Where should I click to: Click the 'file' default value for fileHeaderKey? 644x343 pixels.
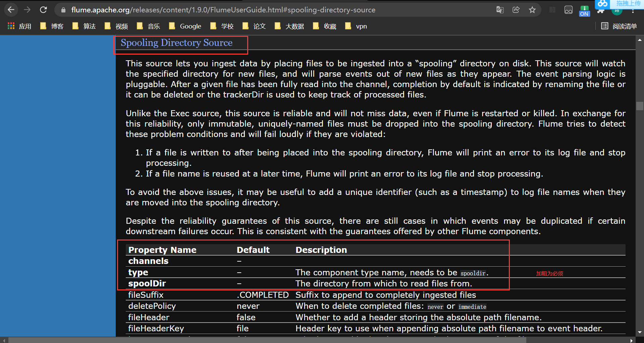[243, 328]
